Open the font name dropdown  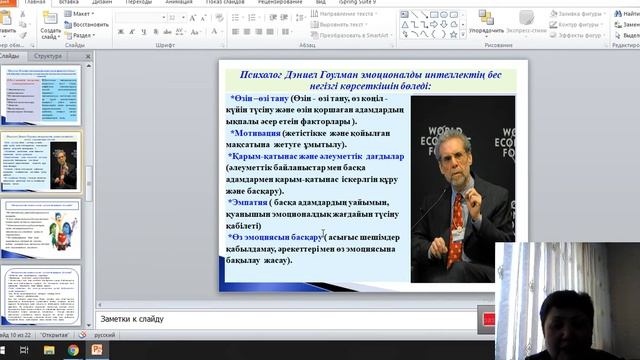click(164, 18)
